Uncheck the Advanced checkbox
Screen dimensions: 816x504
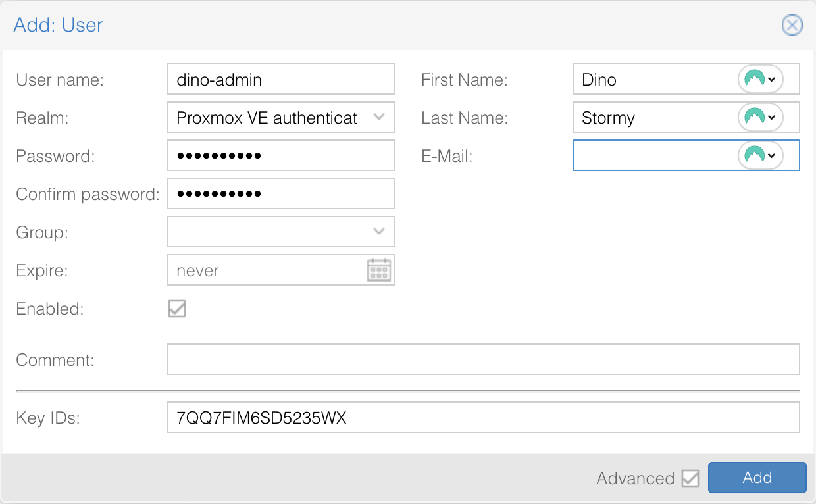coord(690,478)
